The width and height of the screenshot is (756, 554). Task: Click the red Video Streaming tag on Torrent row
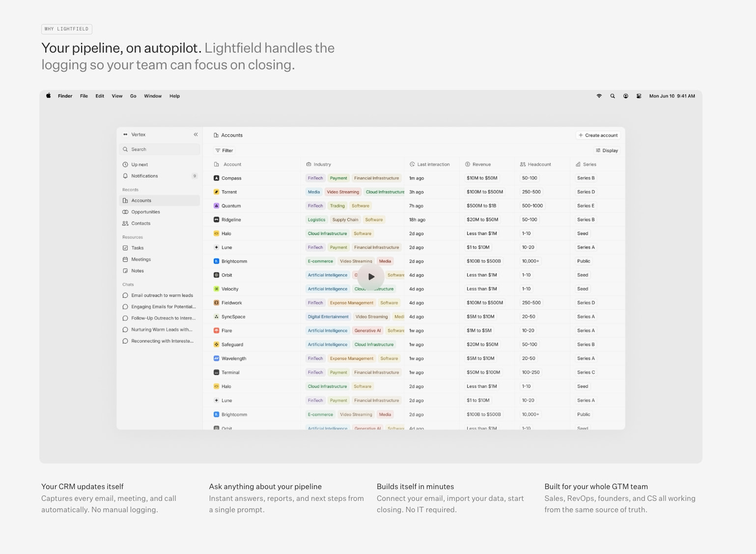coord(343,192)
